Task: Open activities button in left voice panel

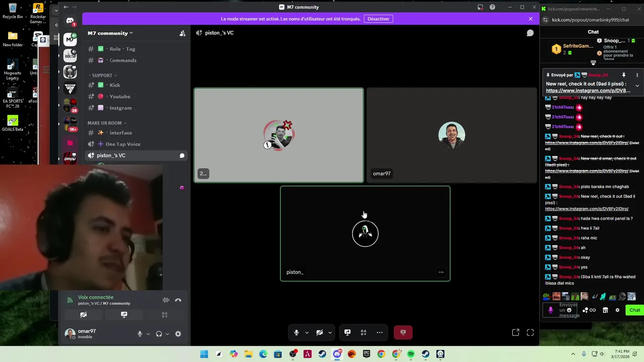Action: tap(165, 315)
